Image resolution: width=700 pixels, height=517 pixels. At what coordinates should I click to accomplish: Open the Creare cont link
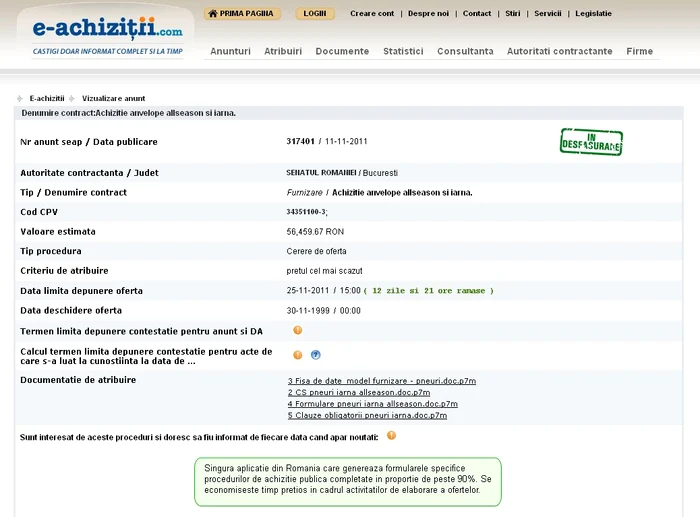point(372,13)
